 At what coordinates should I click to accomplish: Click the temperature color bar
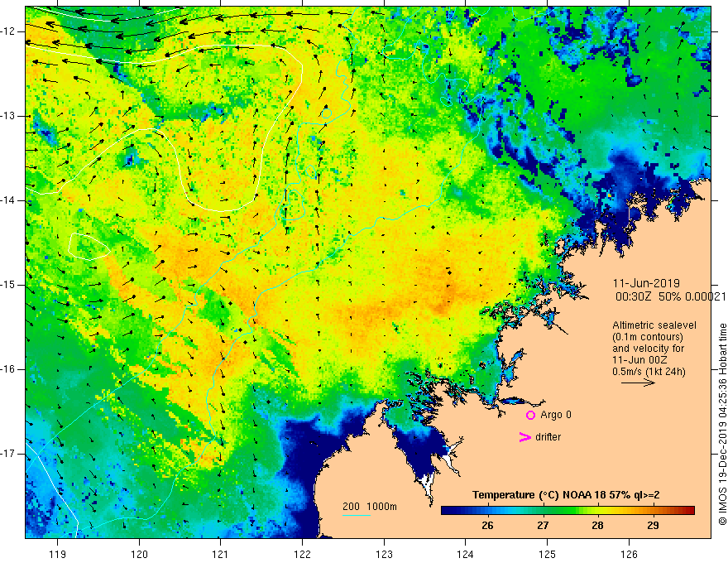click(x=568, y=511)
